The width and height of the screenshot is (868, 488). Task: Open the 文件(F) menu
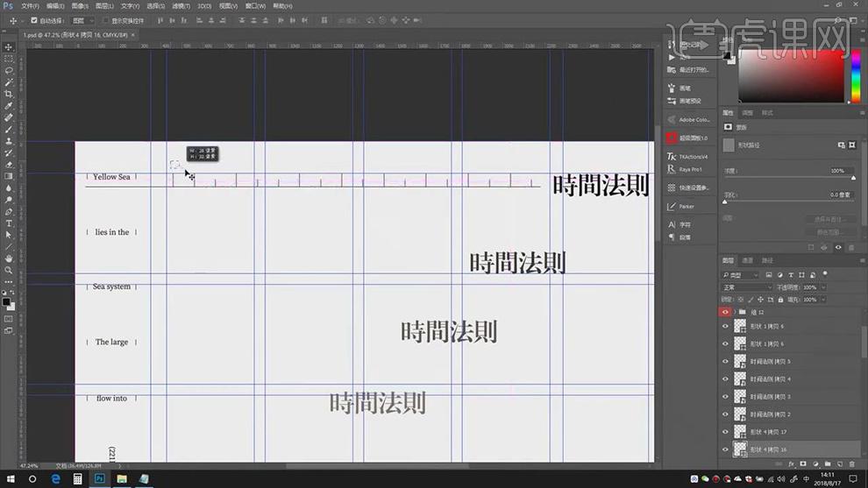coord(30,6)
